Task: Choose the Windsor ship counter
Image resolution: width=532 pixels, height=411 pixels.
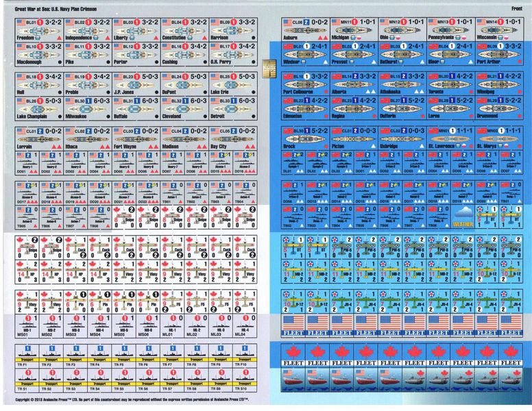Action: click(305, 54)
